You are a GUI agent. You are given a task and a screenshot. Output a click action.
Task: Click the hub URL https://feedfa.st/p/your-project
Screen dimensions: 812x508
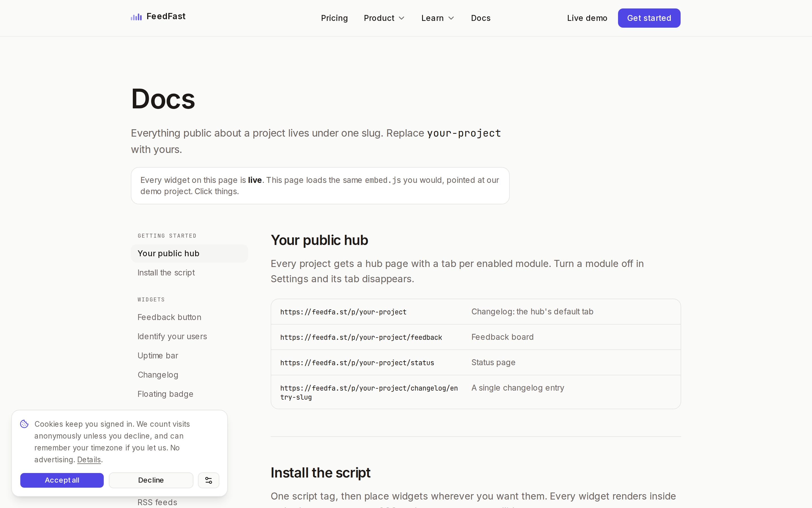tap(343, 312)
